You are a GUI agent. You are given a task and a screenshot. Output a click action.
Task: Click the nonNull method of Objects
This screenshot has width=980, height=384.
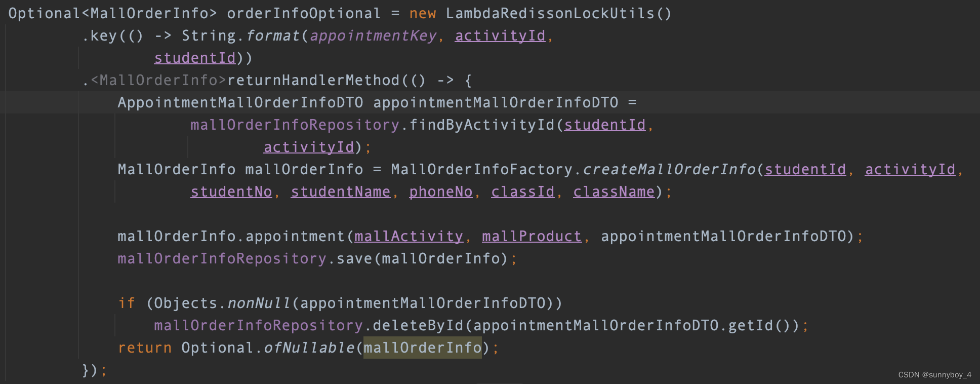tap(259, 303)
